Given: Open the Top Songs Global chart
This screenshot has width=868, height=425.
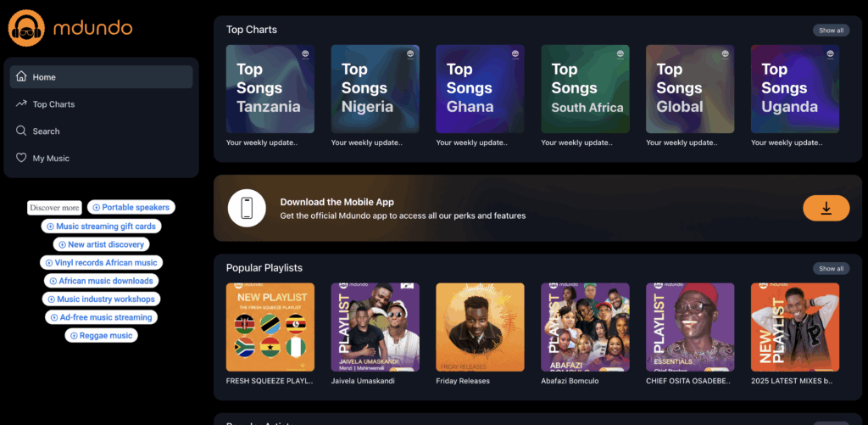Looking at the screenshot, I should (x=690, y=89).
